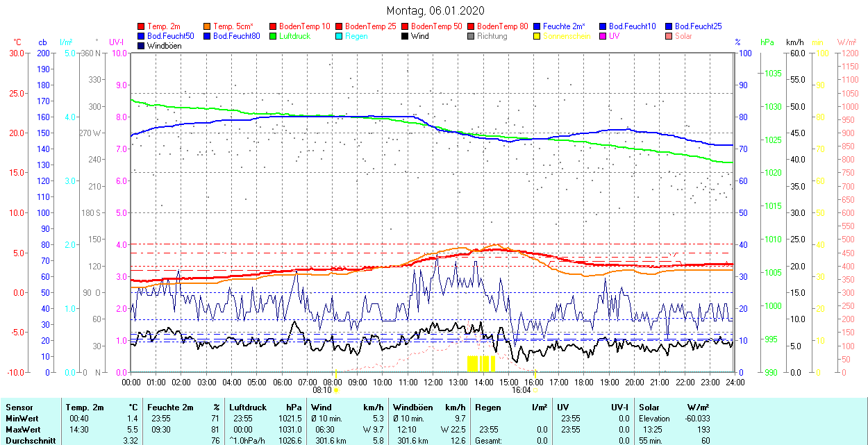Click the red swatch beside Temp. 2m
This screenshot has width=868, height=445.
pyautogui.click(x=142, y=26)
